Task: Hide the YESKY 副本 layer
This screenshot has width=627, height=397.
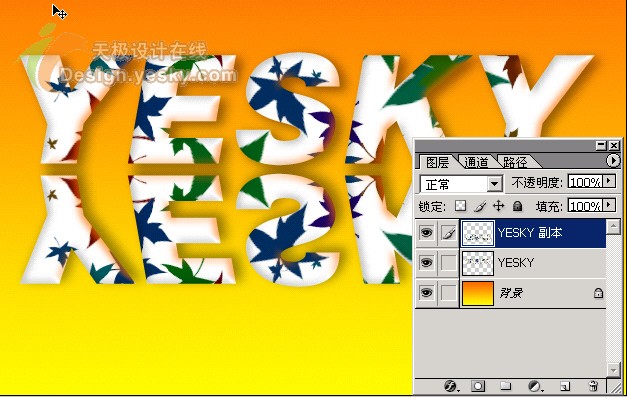Action: click(427, 232)
